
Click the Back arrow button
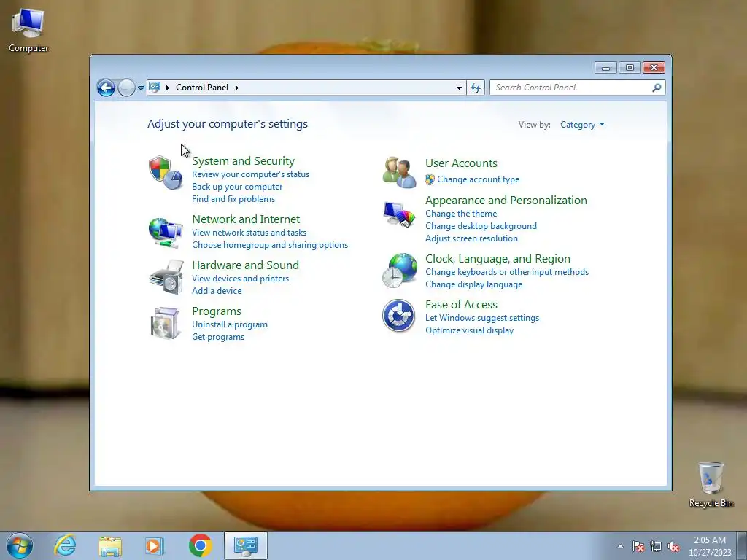pos(106,87)
